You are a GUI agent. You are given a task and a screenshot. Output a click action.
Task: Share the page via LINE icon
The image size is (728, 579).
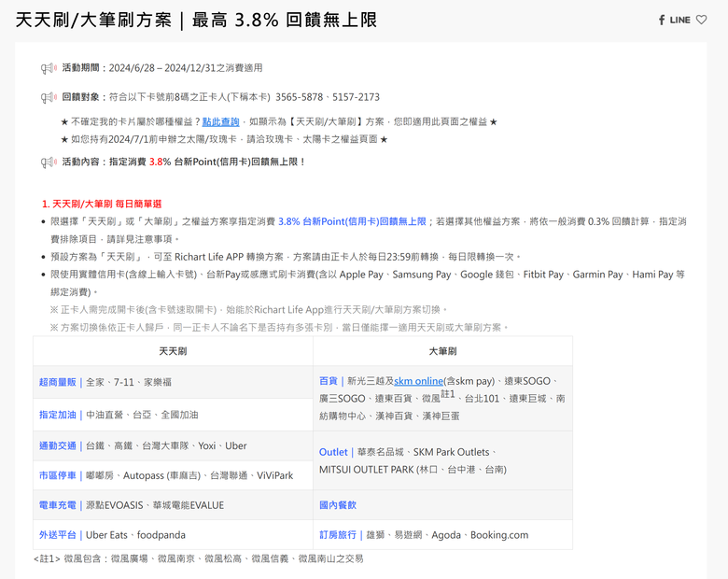click(680, 20)
